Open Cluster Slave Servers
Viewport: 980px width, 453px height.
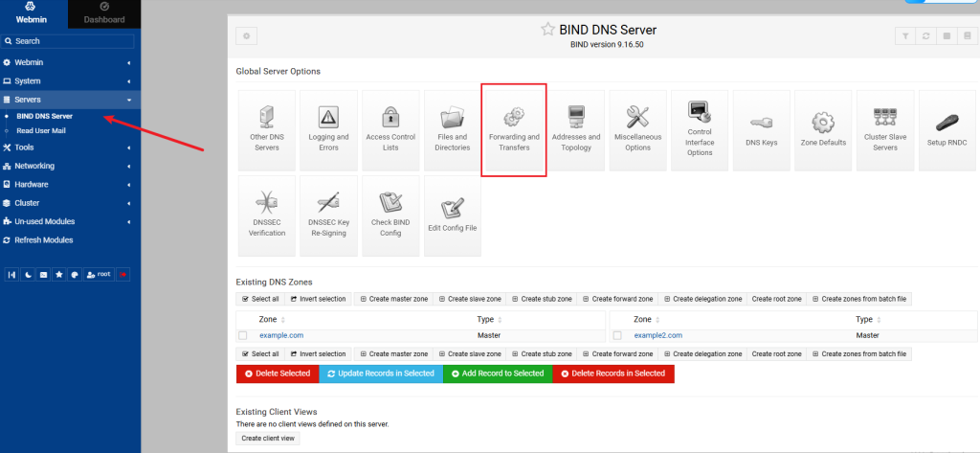point(885,130)
